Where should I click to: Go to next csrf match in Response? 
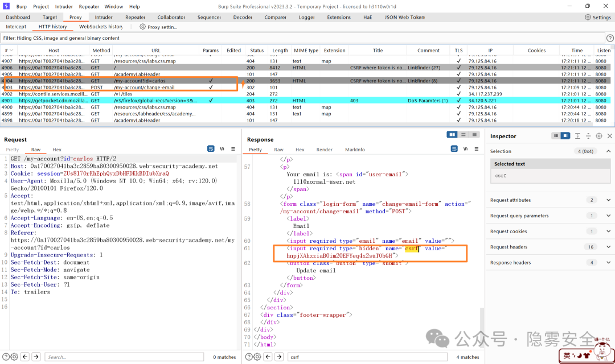(x=279, y=357)
